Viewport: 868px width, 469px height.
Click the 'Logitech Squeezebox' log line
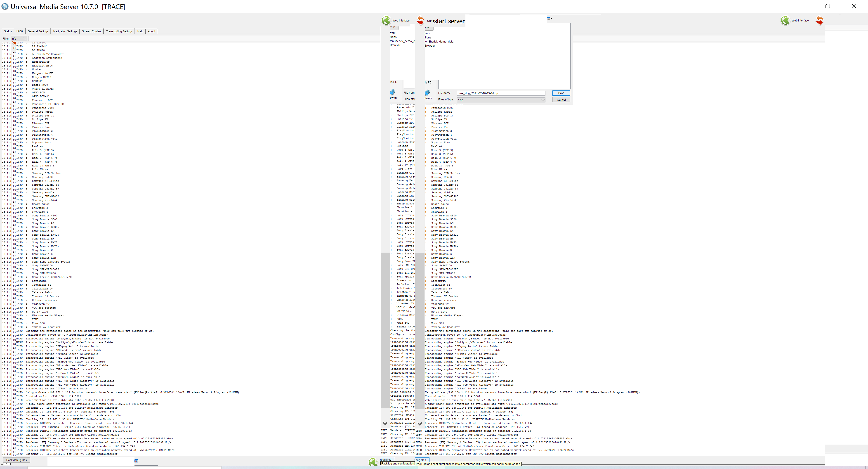(47, 58)
